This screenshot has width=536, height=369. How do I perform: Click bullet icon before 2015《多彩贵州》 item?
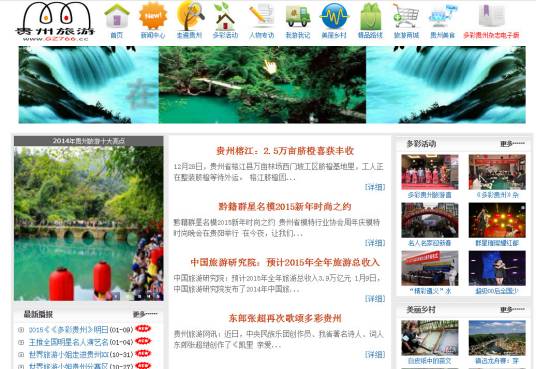point(21,330)
